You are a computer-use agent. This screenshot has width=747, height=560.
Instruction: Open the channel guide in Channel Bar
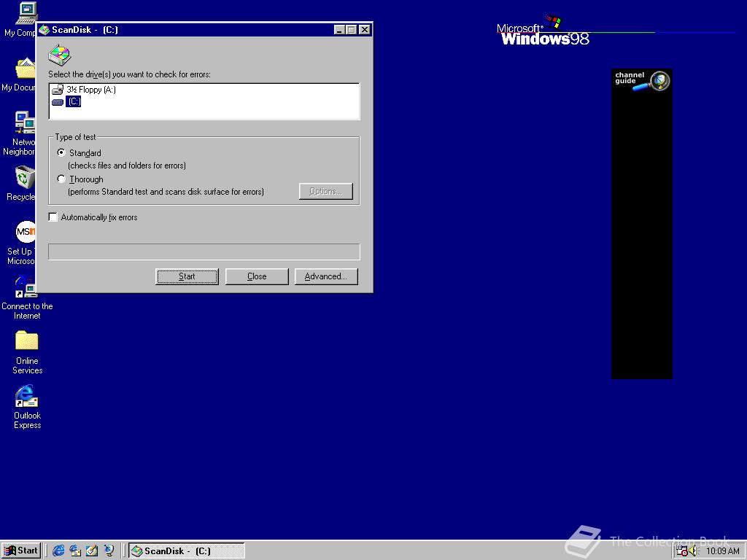tap(642, 81)
